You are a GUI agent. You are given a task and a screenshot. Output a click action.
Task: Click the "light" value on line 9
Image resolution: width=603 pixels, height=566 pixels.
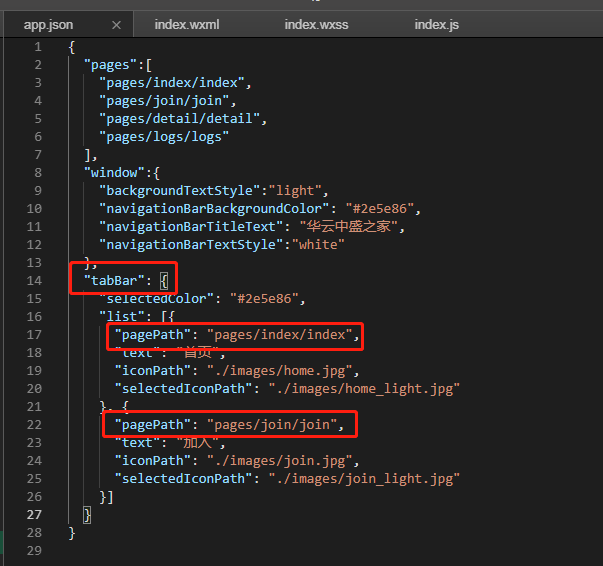pos(295,191)
